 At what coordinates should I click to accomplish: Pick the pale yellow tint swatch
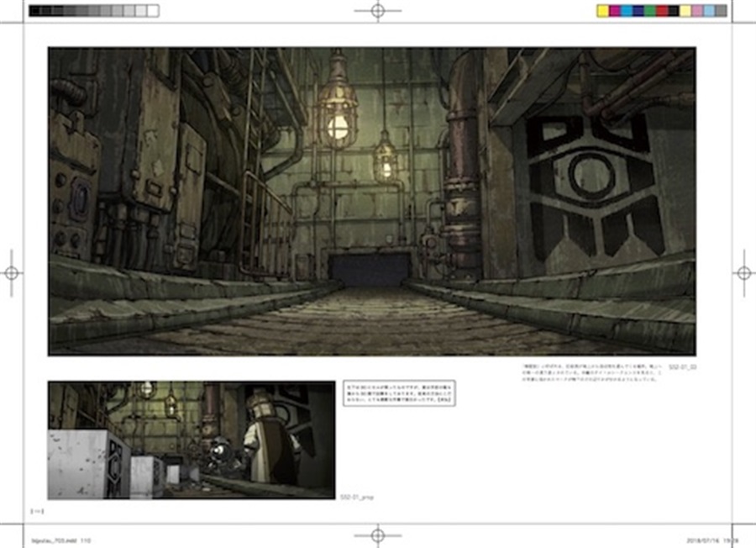click(x=685, y=11)
